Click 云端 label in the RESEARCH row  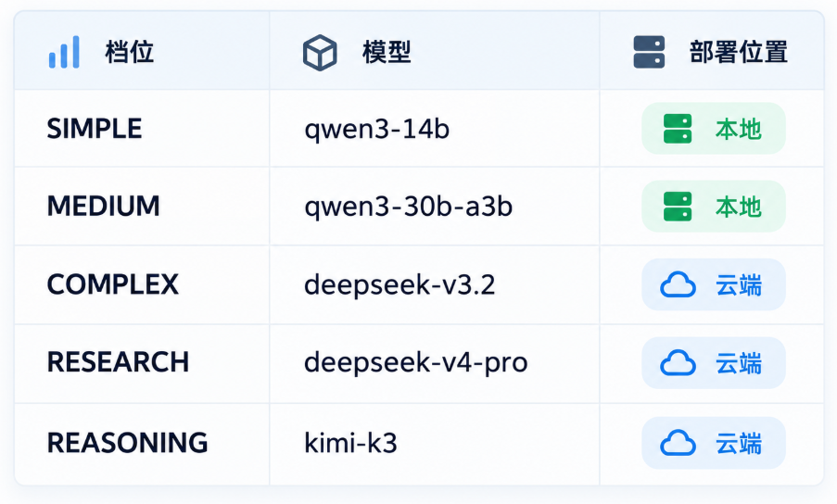pyautogui.click(x=738, y=364)
